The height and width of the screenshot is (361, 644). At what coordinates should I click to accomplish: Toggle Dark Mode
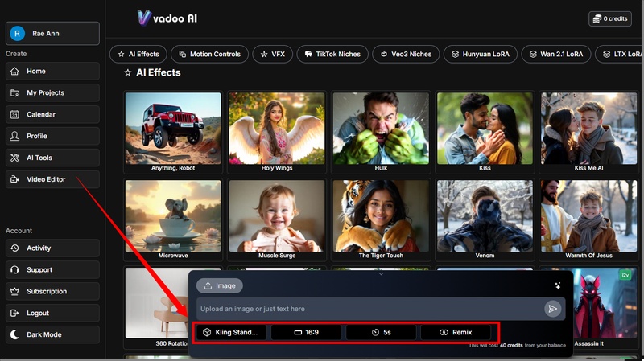[52, 334]
